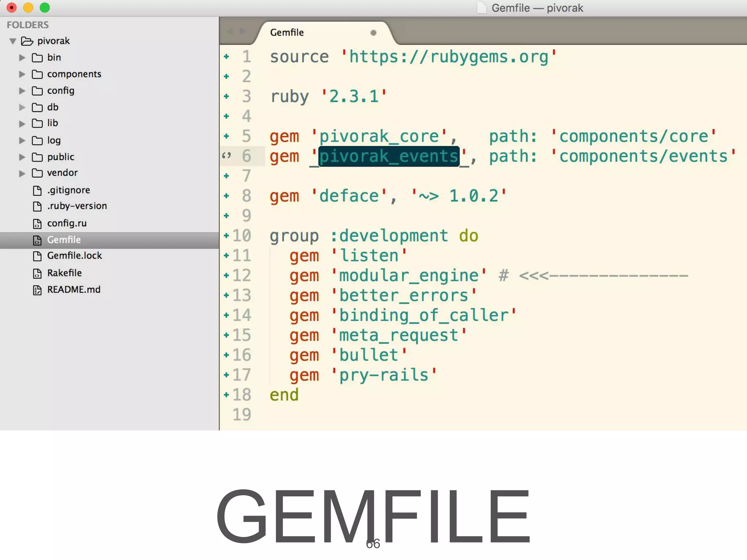Click 'components/events' path string

[x=643, y=156]
